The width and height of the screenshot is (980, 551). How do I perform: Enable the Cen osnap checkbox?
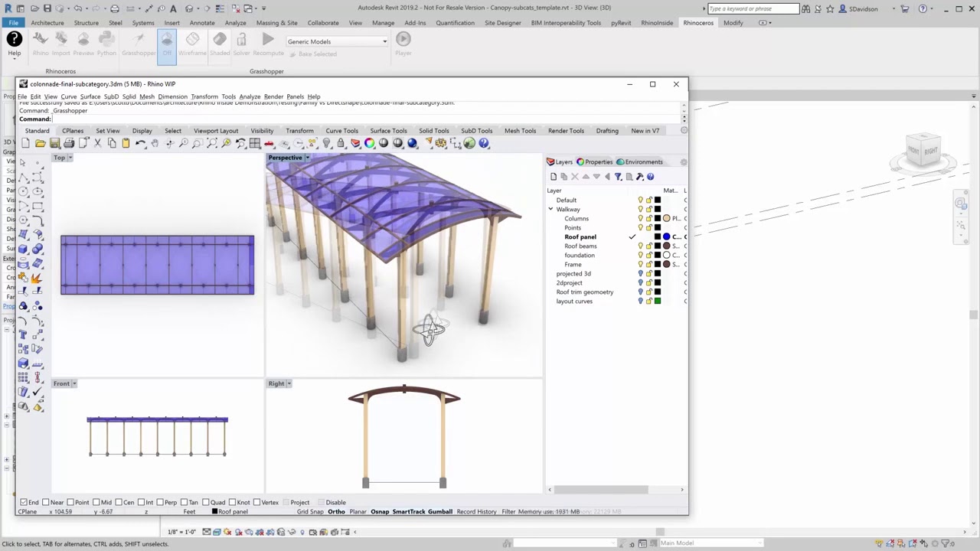119,503
